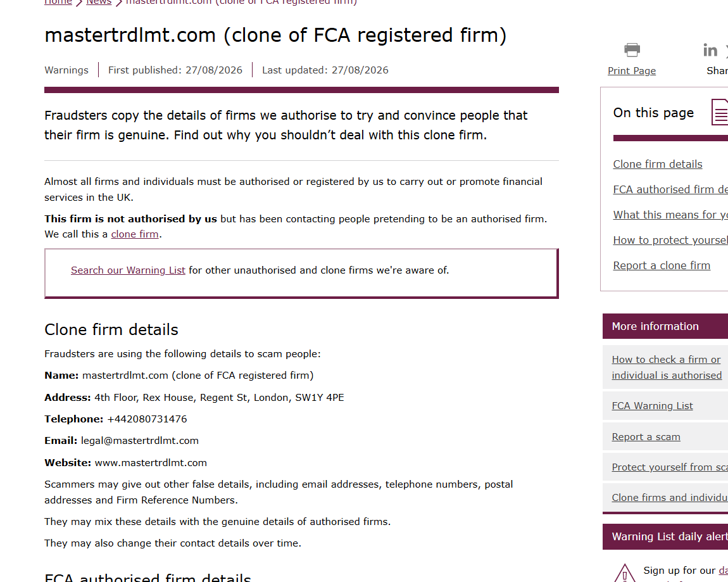Open News breadcrumb link
The height and width of the screenshot is (582, 728).
coord(98,3)
